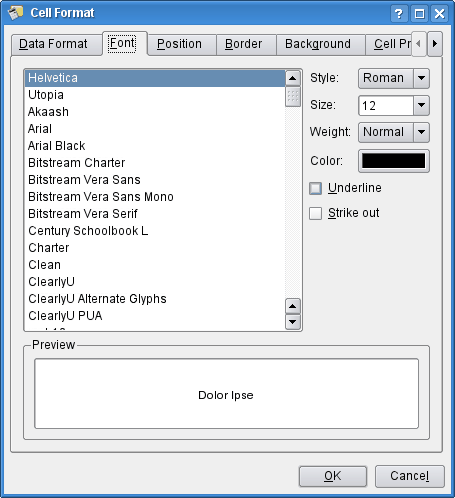This screenshot has height=498, width=455.
Task: Open the partially visible Cell Pr tab
Action: pos(389,44)
